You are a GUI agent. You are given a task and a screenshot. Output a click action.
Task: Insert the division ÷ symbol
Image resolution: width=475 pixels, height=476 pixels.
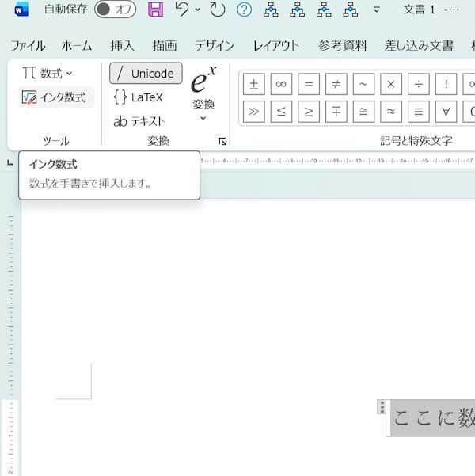click(419, 84)
